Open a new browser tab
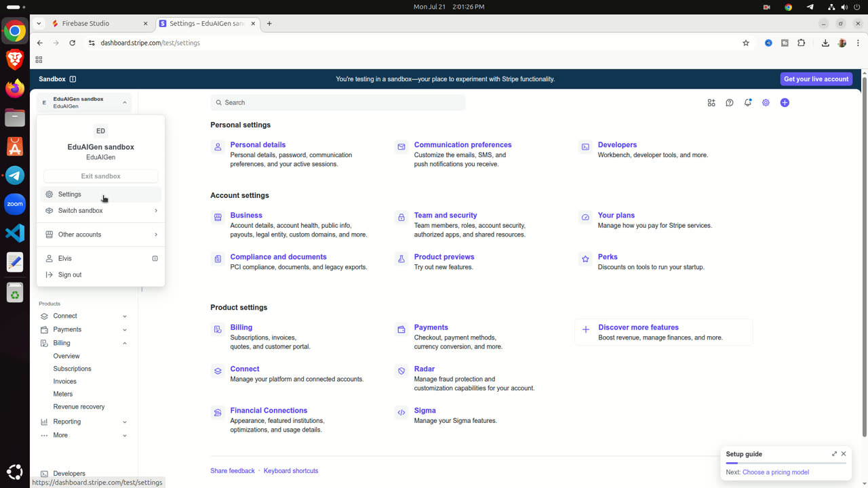The width and height of the screenshot is (868, 488). [269, 24]
